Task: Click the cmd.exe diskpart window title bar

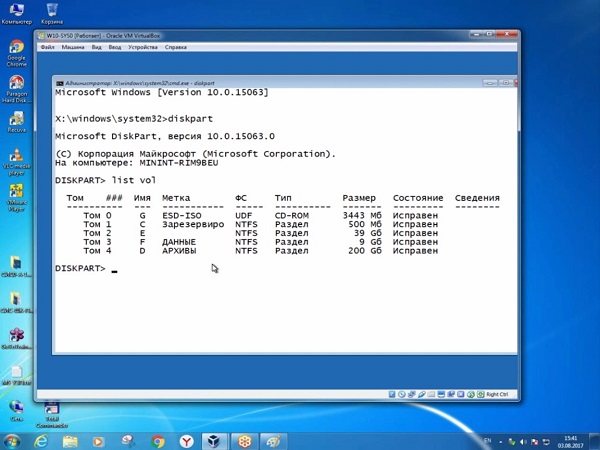Action: point(250,82)
